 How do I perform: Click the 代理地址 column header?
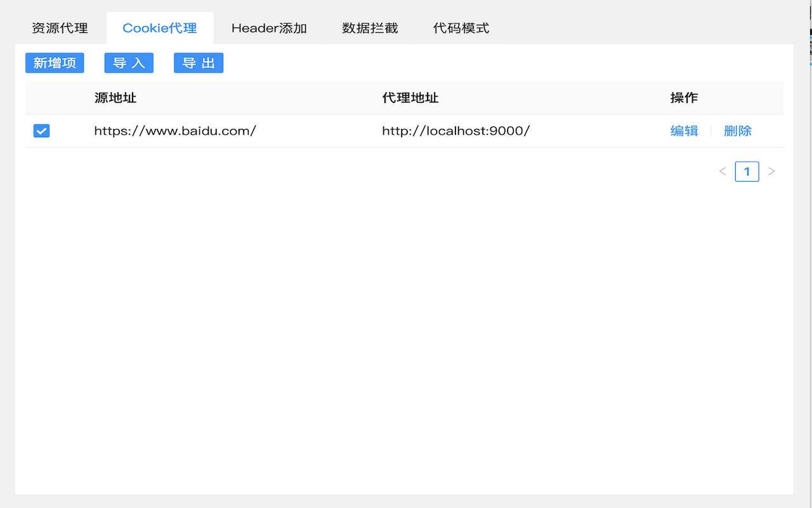point(410,98)
